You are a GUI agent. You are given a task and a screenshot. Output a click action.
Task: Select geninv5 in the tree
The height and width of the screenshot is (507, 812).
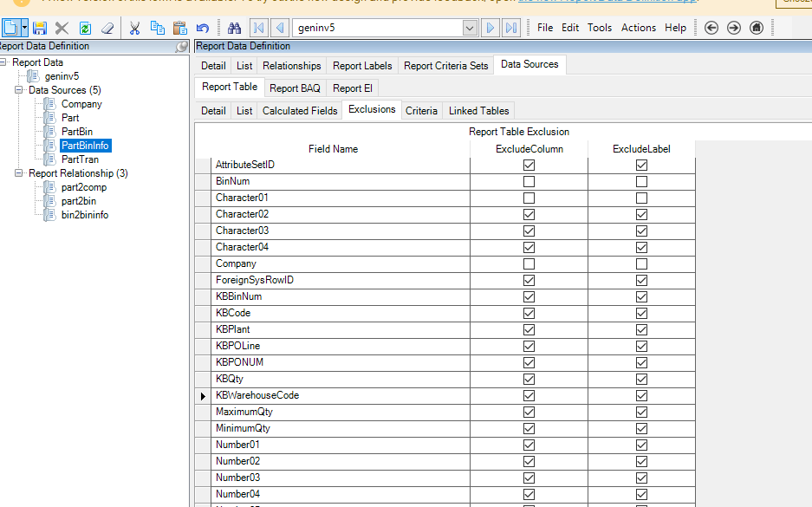pyautogui.click(x=62, y=76)
